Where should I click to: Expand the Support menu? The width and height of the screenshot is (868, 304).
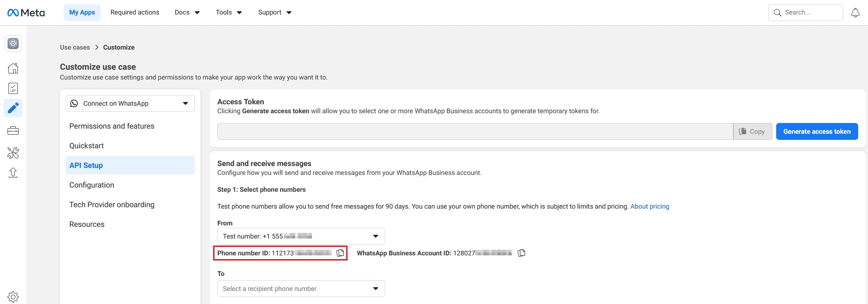[275, 13]
